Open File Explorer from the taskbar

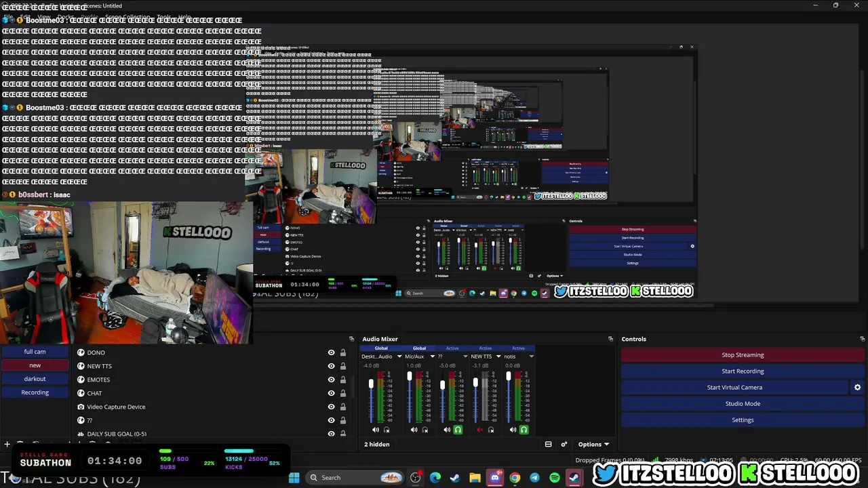point(475,478)
